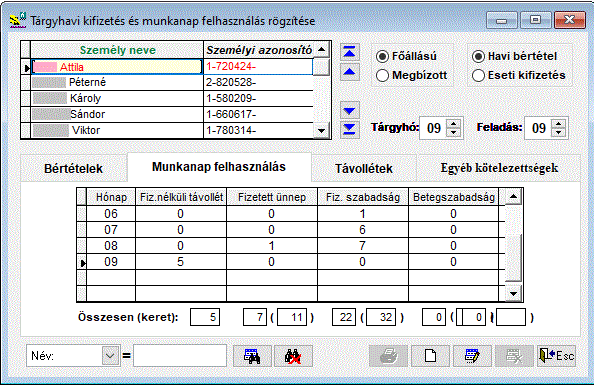Open the Távollétek tab

coord(364,169)
